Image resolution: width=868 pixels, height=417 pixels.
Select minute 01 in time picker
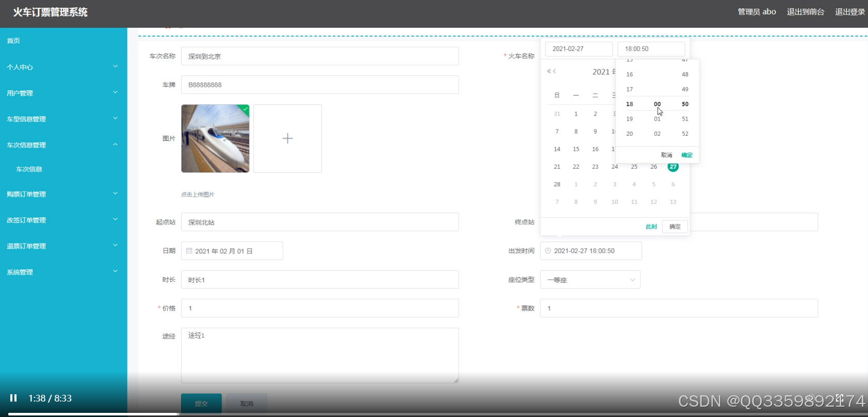tap(657, 119)
